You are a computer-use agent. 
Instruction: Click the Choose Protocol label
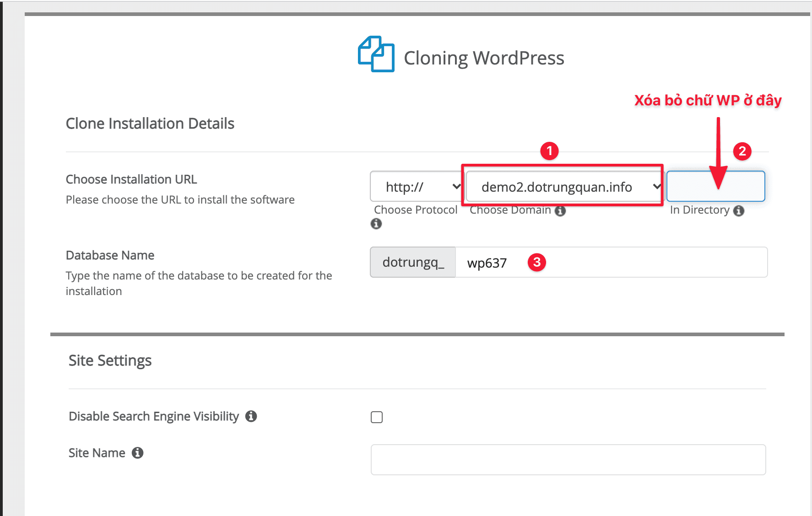415,210
